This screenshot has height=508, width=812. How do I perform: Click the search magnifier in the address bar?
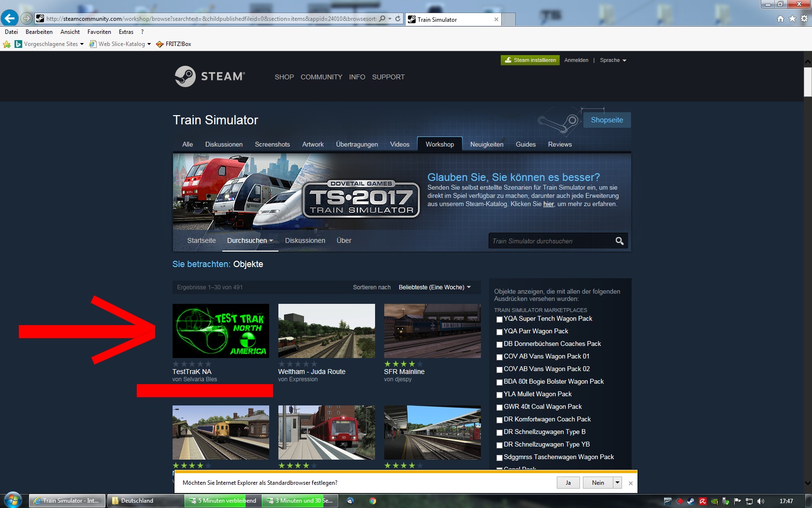pos(382,19)
